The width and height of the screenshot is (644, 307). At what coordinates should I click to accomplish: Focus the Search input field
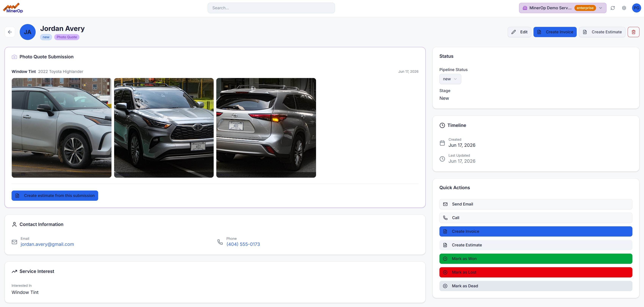point(271,8)
